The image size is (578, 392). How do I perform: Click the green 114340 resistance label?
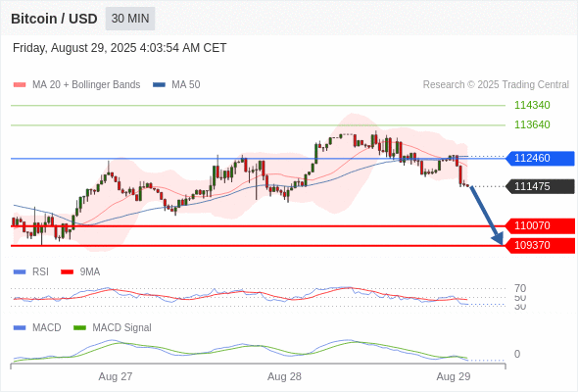(532, 105)
